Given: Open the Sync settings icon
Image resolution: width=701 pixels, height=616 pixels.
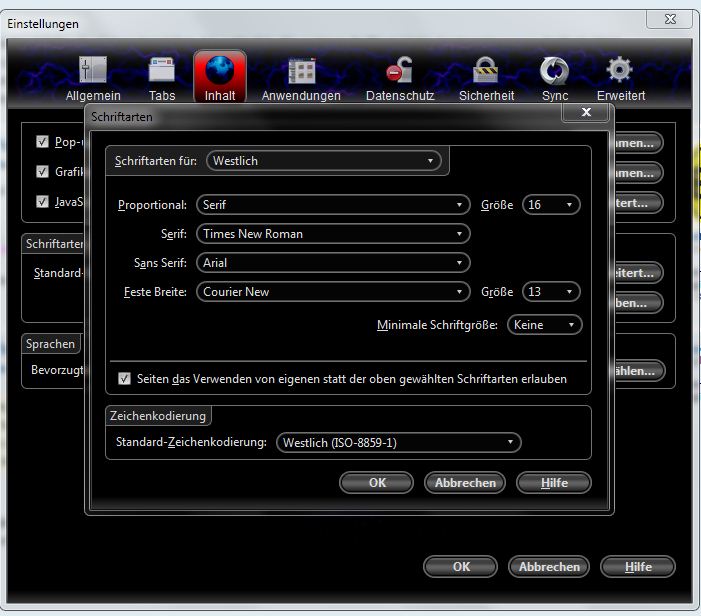Looking at the screenshot, I should tap(555, 71).
